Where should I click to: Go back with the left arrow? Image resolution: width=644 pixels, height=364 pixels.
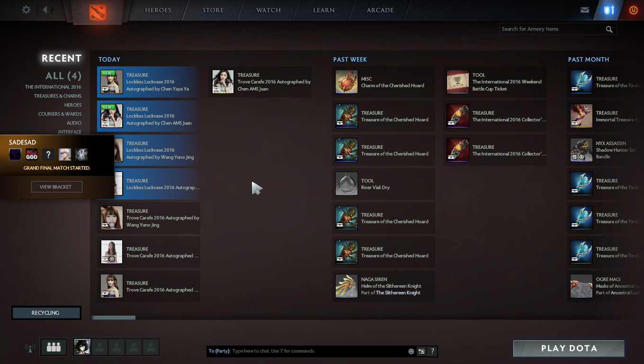(x=45, y=9)
